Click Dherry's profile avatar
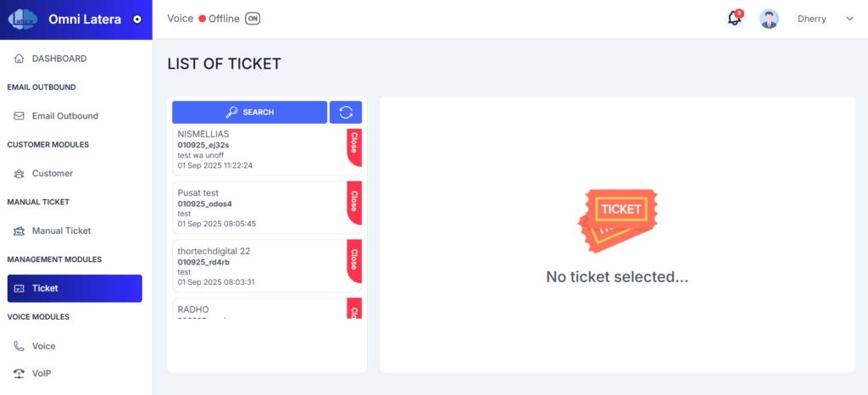868x395 pixels. (769, 19)
